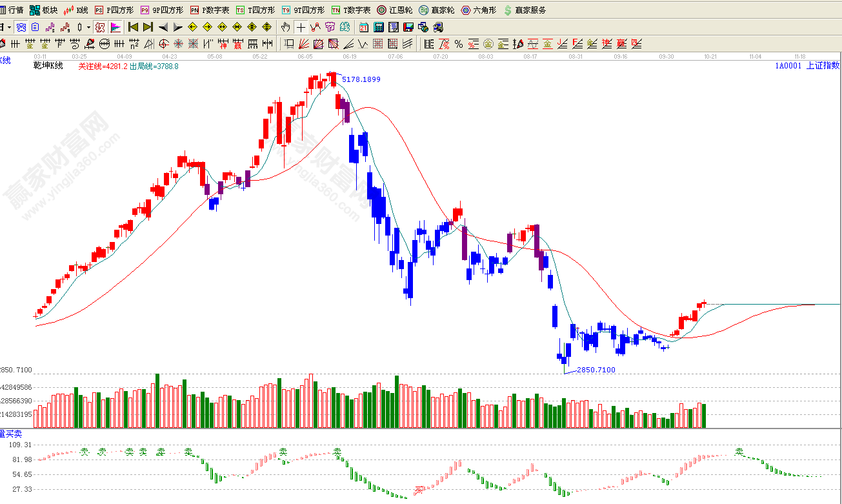Image resolution: width=842 pixels, height=504 pixels.
Task: Jump to last bar with skip-to-end arrow
Action: tap(148, 27)
